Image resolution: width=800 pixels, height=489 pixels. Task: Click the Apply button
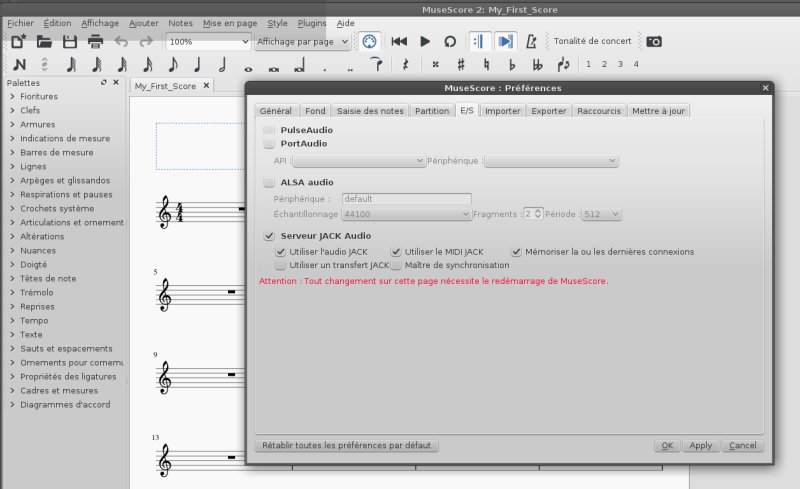pos(701,446)
